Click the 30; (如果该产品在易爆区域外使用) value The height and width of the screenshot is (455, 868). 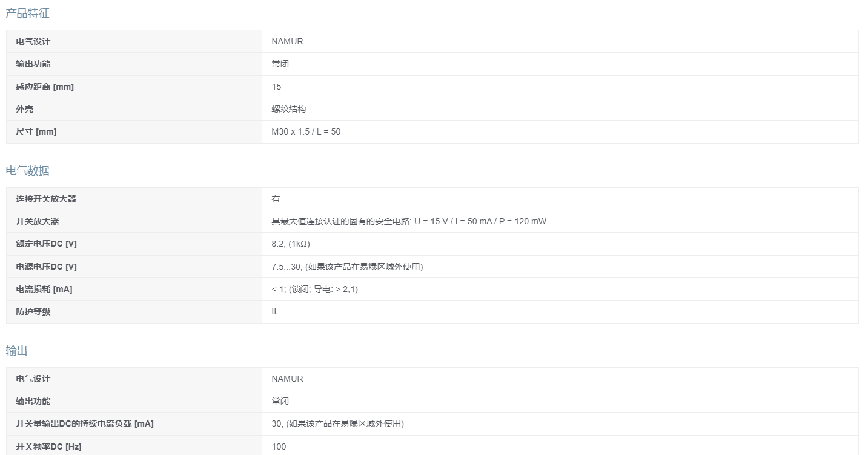point(337,423)
